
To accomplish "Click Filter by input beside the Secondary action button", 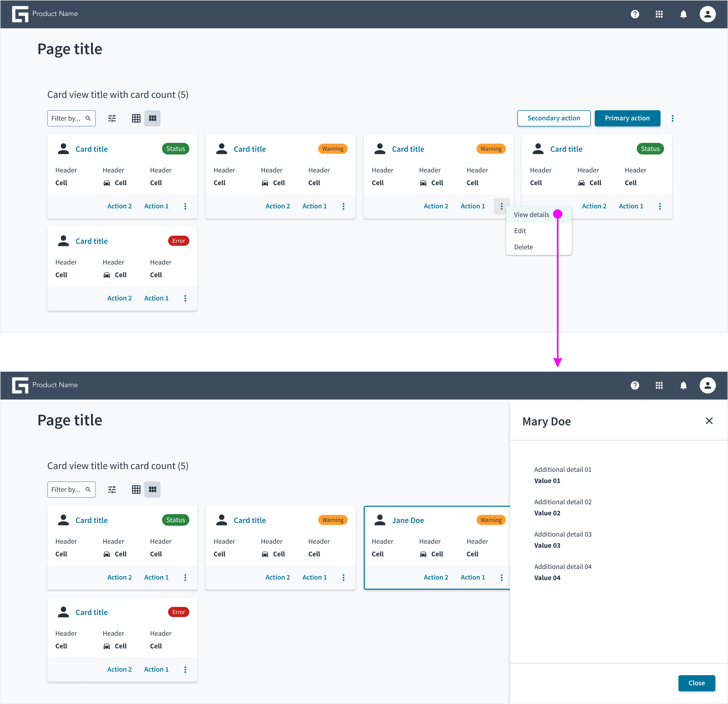I will pos(71,118).
